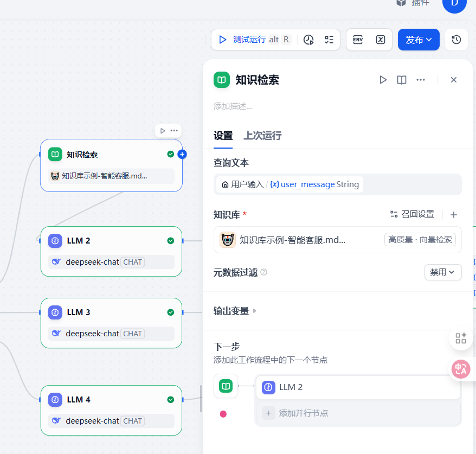Click the translate icon at bottom right
Screen dimensions: 476x454
pos(460,369)
